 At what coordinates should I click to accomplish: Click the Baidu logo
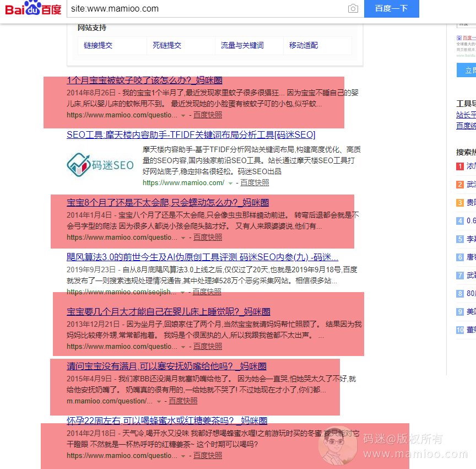tap(33, 9)
